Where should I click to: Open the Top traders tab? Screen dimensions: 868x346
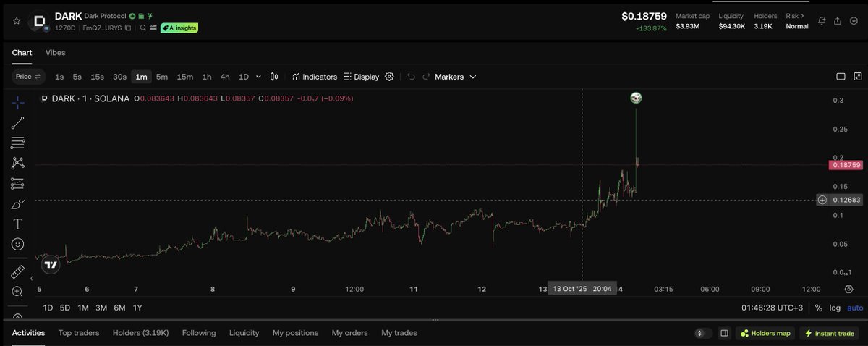click(x=79, y=333)
